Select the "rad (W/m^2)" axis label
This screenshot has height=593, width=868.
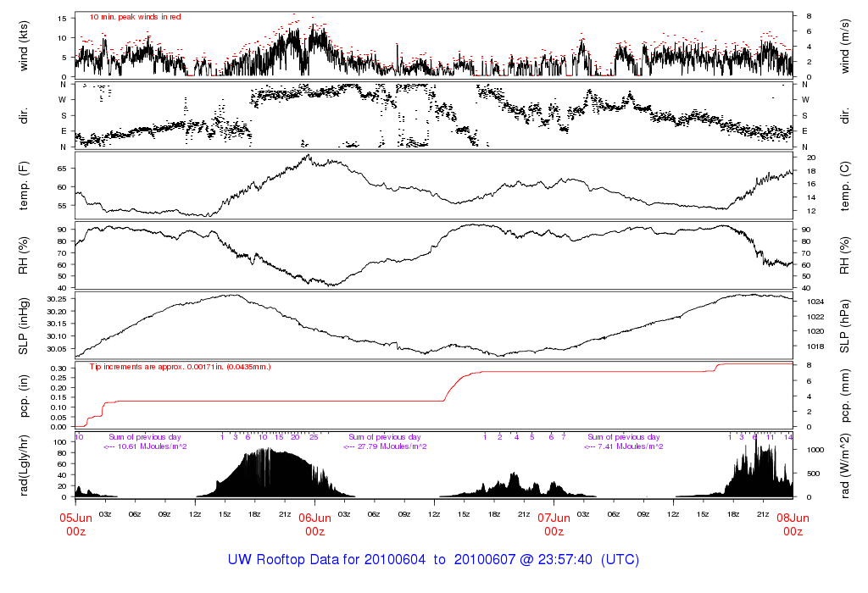[845, 466]
